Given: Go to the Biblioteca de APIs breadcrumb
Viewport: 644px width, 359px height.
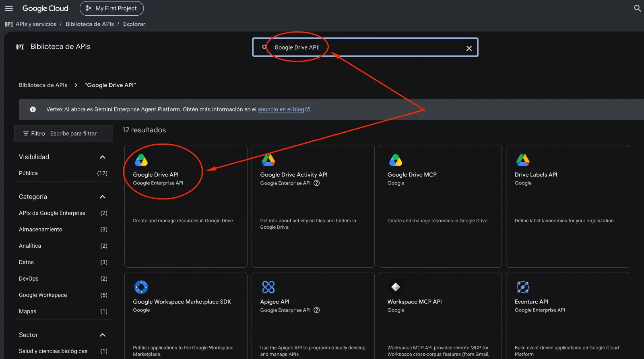Looking at the screenshot, I should [x=90, y=24].
